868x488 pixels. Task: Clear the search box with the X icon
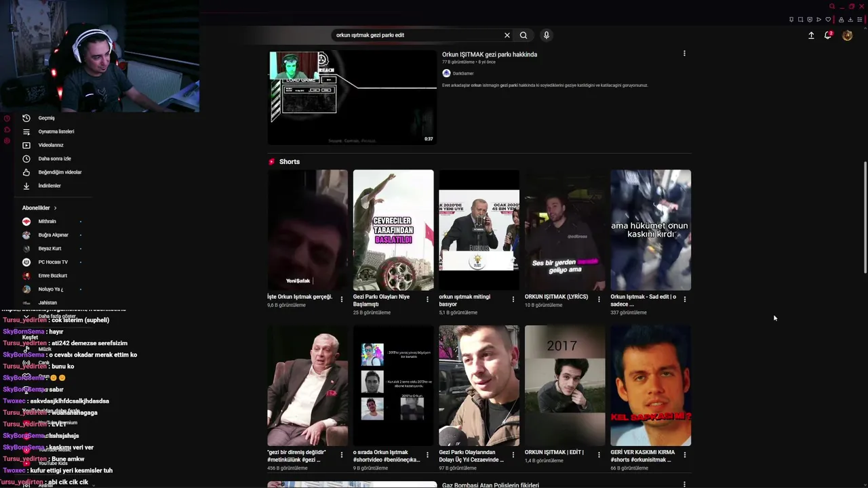pyautogui.click(x=507, y=35)
